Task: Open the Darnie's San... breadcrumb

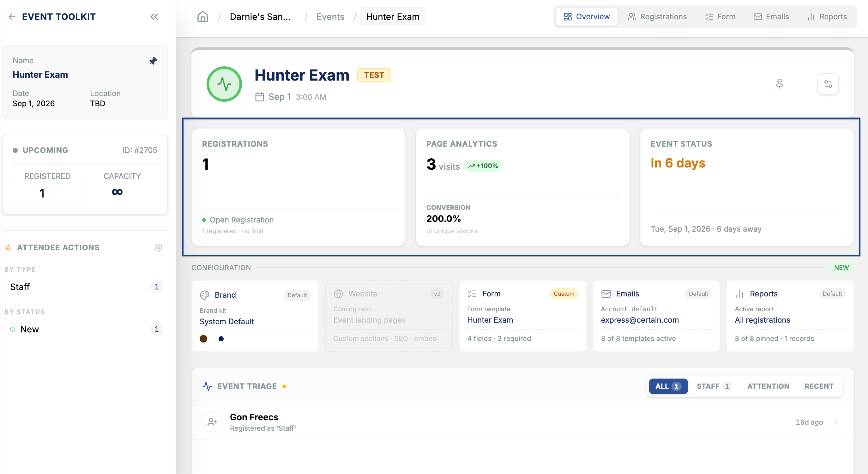Action: pos(260,16)
